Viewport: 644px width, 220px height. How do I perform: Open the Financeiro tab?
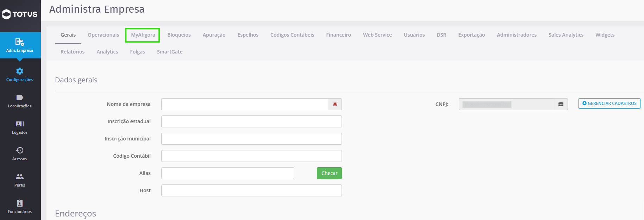338,35
